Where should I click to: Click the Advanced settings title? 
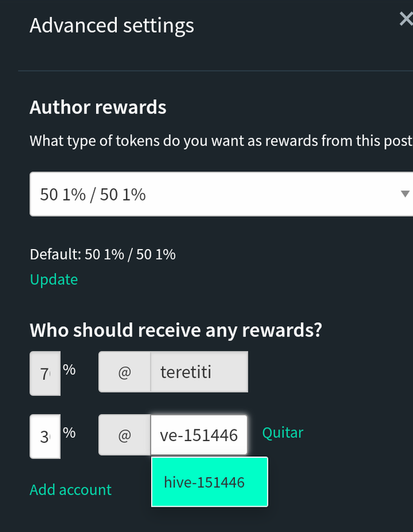point(112,26)
